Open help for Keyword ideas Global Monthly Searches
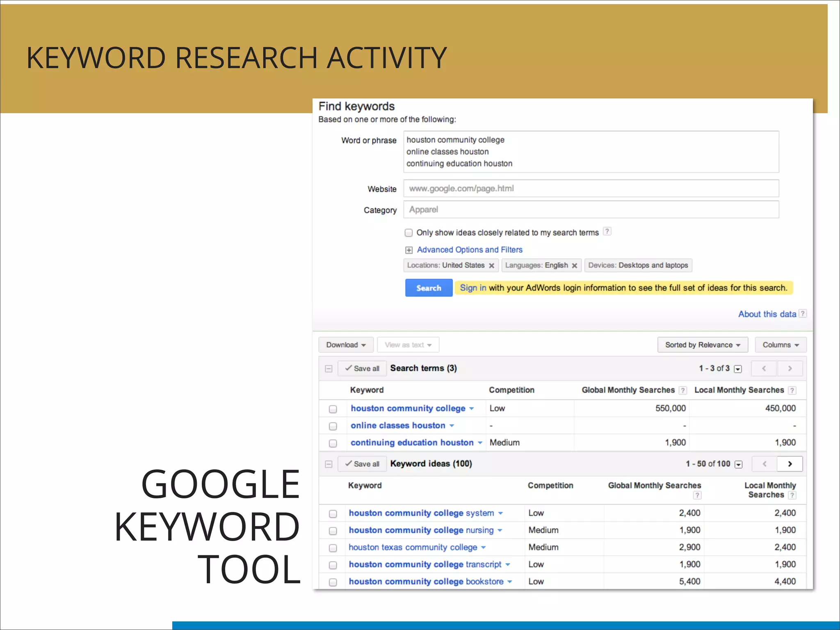The height and width of the screenshot is (630, 840). [x=697, y=495]
